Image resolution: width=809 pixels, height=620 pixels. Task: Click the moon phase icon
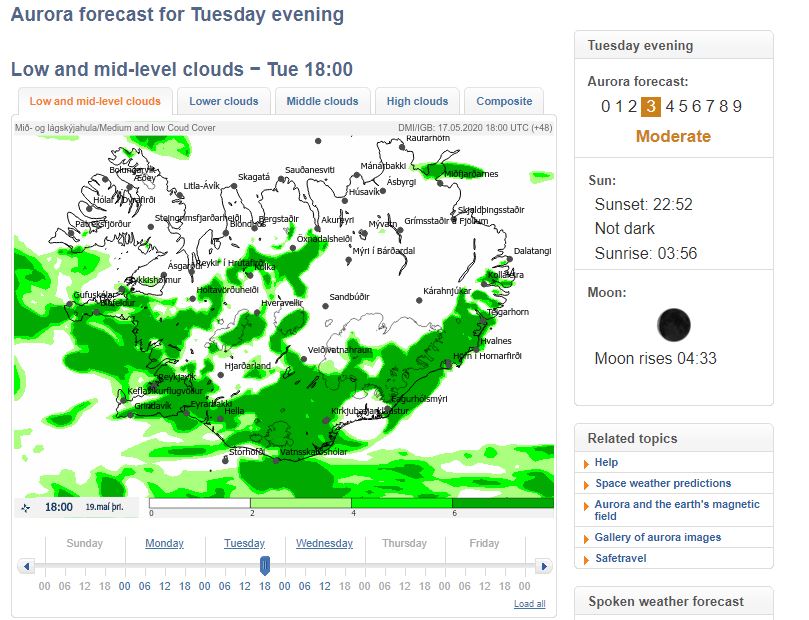click(x=673, y=324)
